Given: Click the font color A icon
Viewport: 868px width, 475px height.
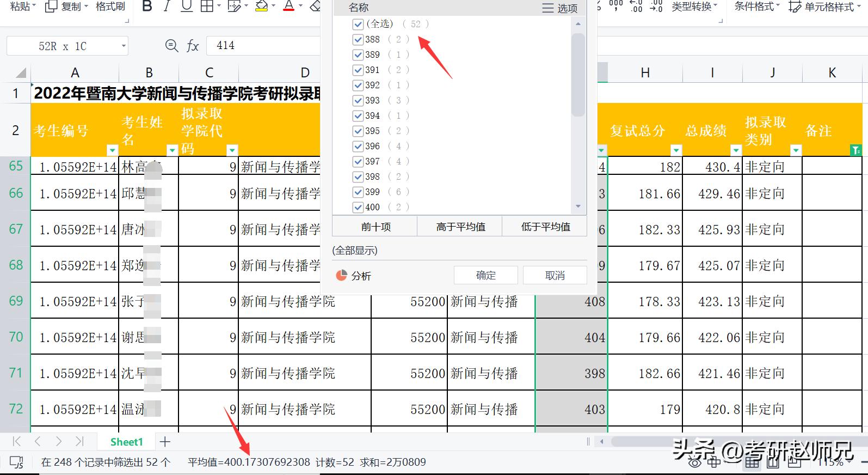Looking at the screenshot, I should point(289,7).
